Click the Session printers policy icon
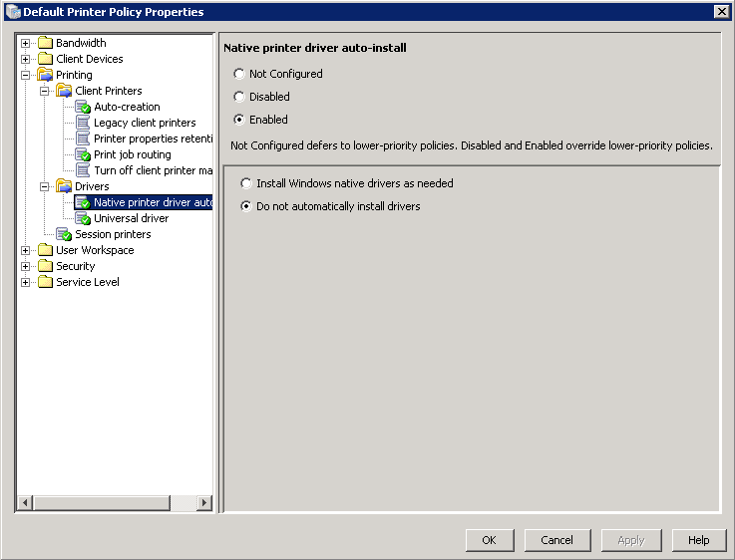This screenshot has width=735, height=560. (x=64, y=234)
